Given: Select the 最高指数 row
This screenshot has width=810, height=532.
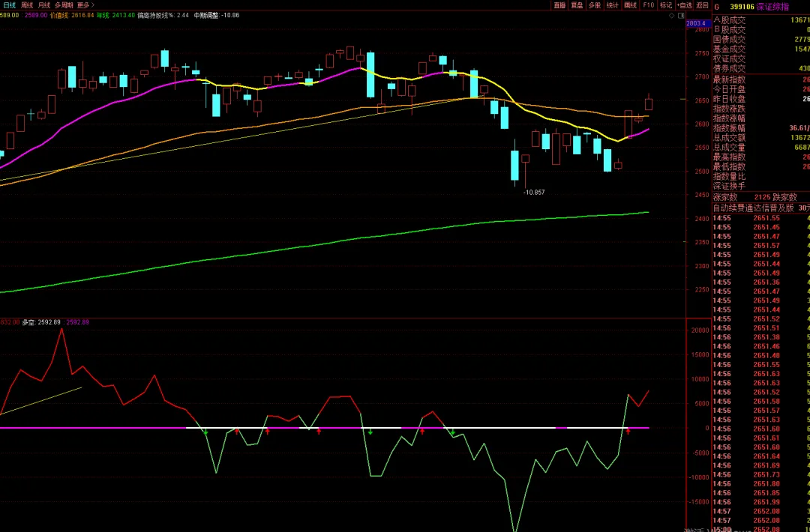Looking at the screenshot, I should tap(761, 157).
